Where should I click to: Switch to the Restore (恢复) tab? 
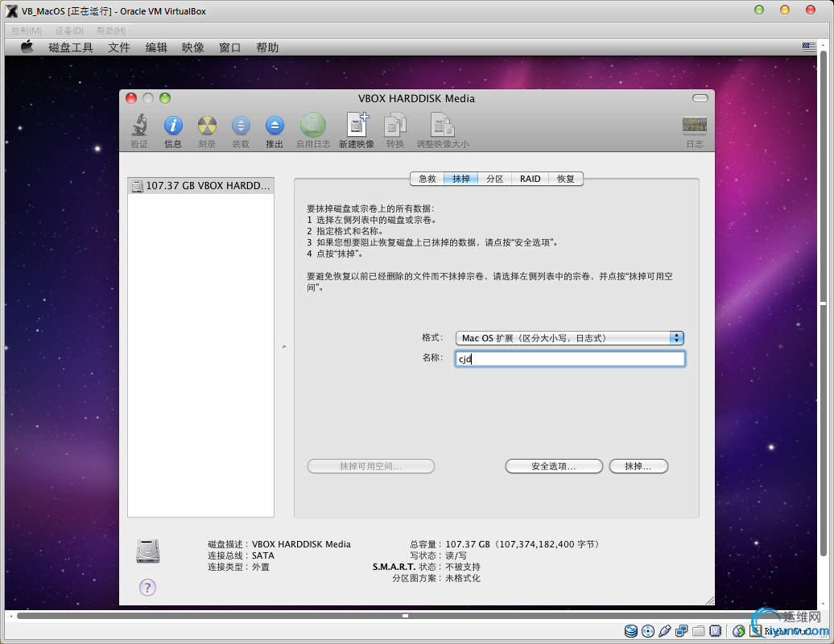click(x=566, y=179)
